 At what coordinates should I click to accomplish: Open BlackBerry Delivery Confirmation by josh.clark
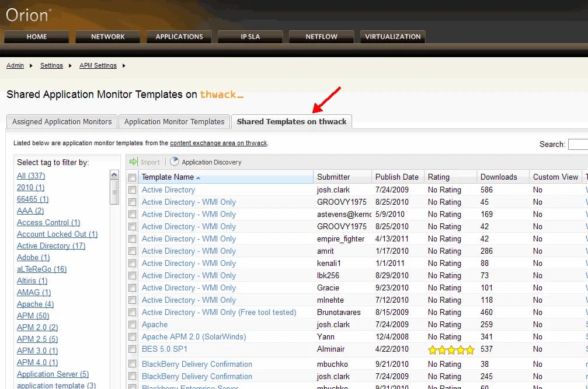(197, 376)
